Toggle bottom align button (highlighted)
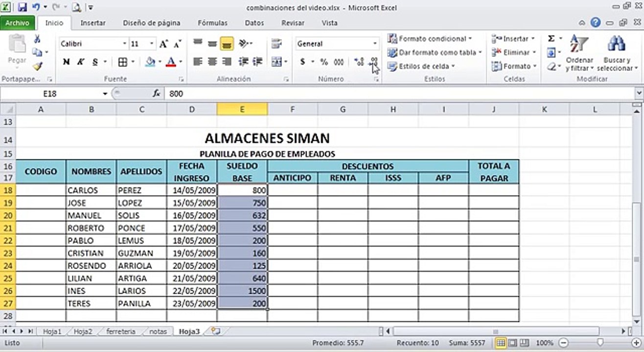 pos(226,44)
